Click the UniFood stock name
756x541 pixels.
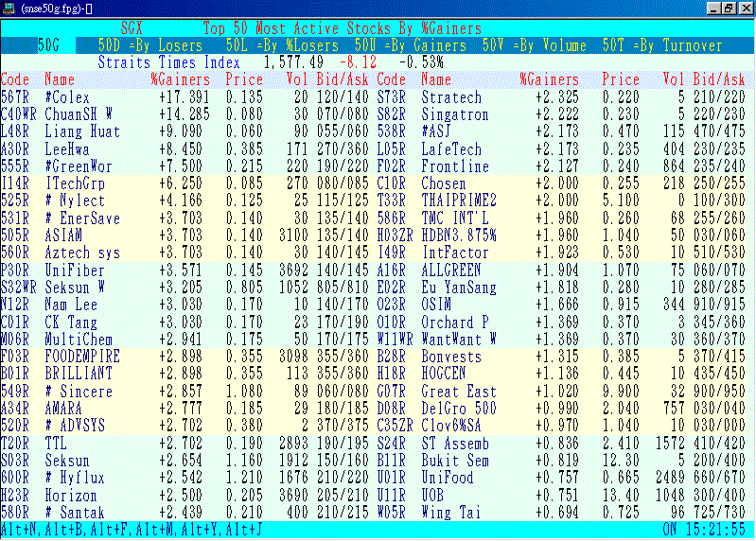point(448,478)
